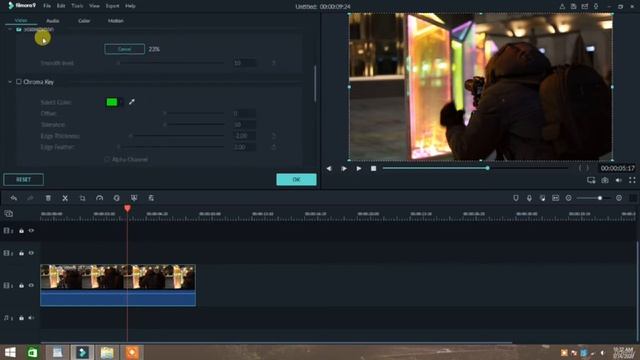
Task: Click the preview playback progress slider
Action: point(476,168)
